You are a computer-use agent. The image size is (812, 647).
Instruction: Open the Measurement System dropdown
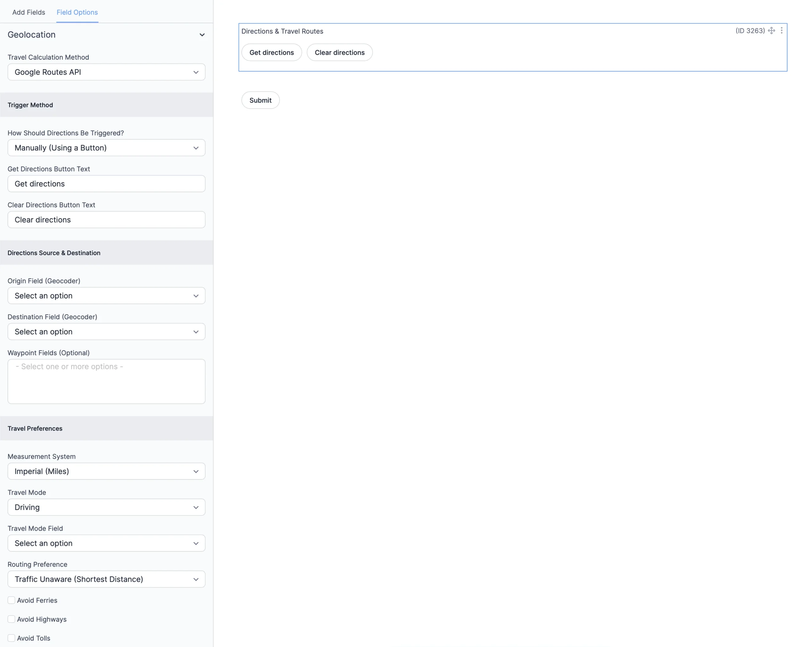106,471
